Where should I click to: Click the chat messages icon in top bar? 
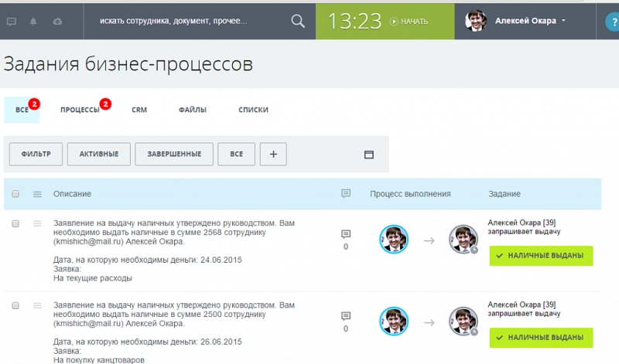pyautogui.click(x=12, y=22)
